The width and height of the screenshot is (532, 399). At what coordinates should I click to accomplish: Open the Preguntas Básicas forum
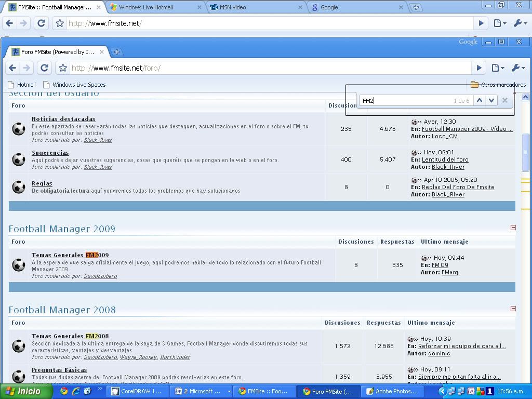pos(59,370)
